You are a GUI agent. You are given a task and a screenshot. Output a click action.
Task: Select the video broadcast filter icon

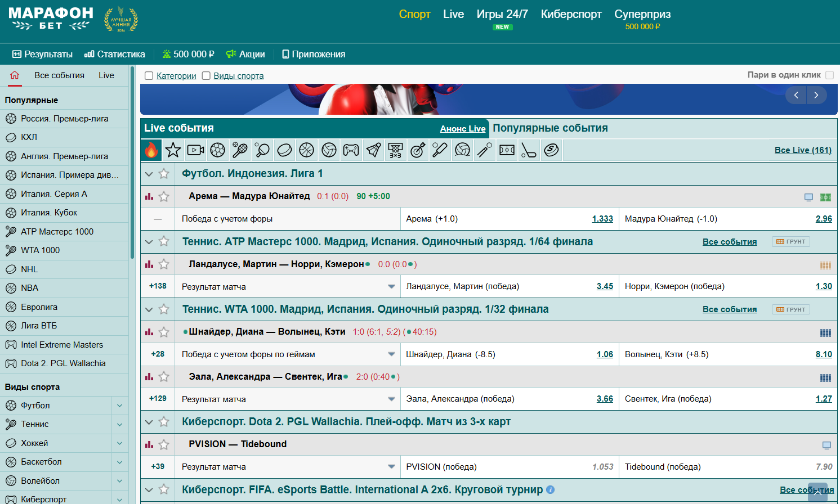195,150
